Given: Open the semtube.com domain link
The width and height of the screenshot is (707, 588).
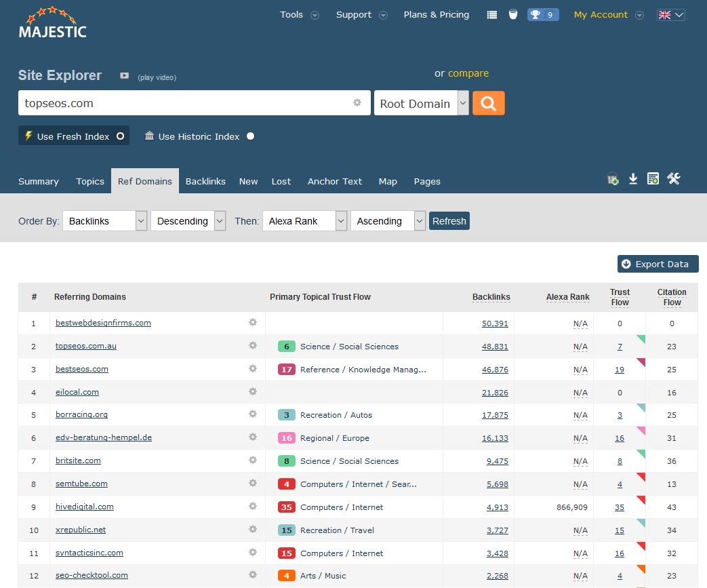Looking at the screenshot, I should (81, 484).
